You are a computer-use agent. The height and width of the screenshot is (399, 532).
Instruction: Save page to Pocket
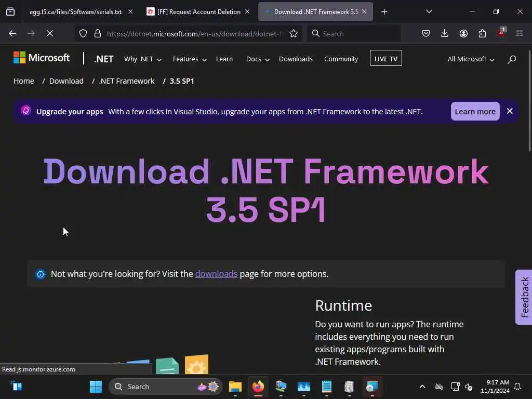pos(426,34)
